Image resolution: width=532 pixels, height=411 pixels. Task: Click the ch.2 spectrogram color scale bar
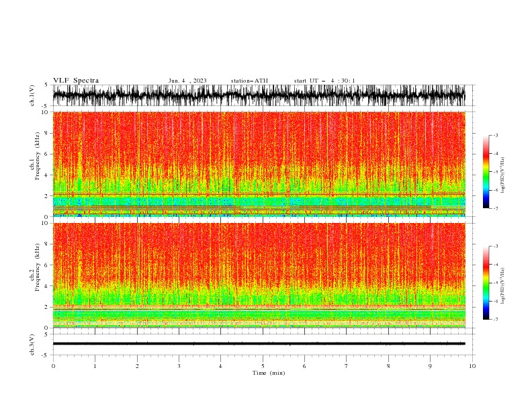tap(486, 283)
